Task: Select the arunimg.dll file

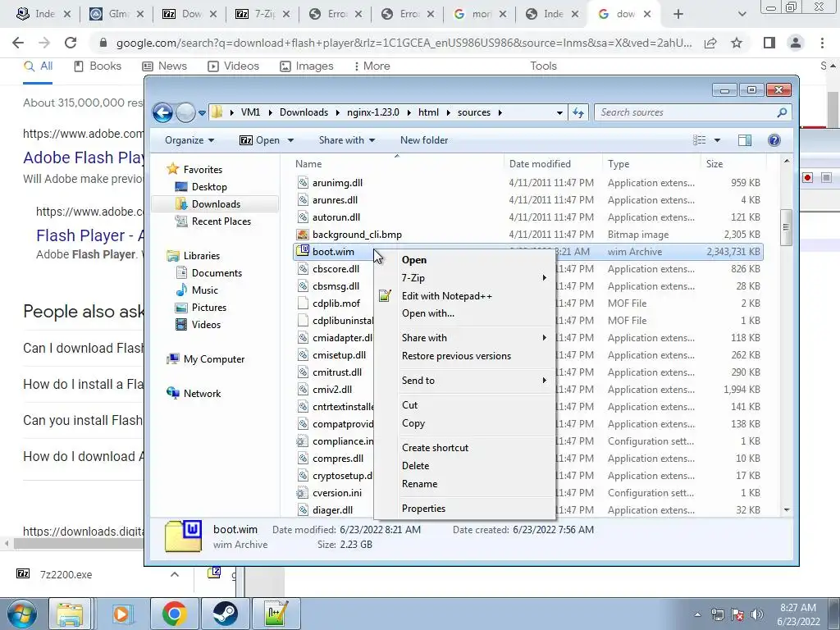Action: 337,183
